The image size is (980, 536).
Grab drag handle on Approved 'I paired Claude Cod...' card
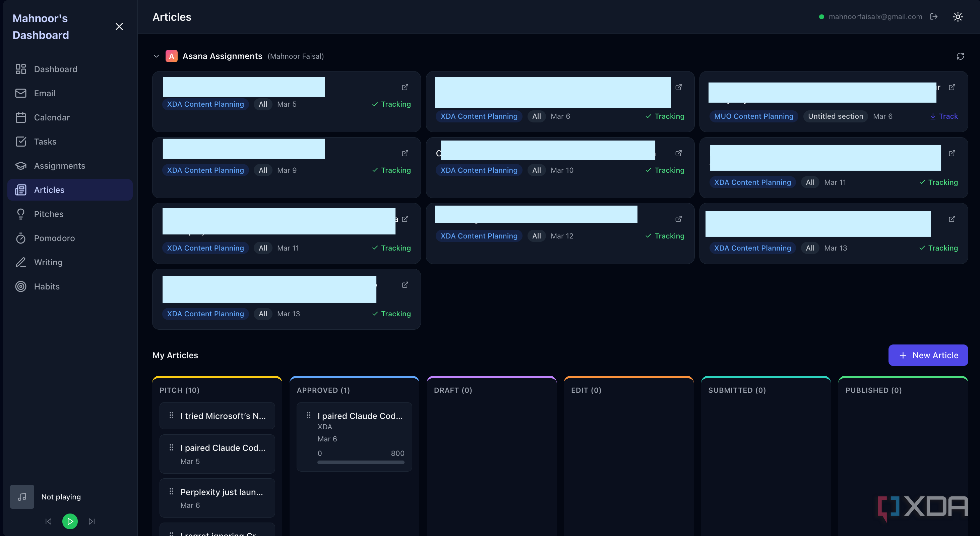(x=309, y=415)
